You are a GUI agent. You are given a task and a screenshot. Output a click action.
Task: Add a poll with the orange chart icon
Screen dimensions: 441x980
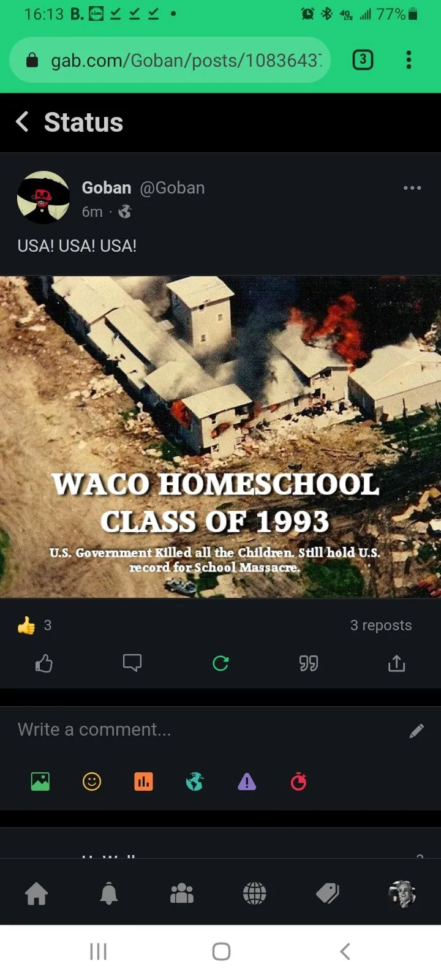coord(143,782)
